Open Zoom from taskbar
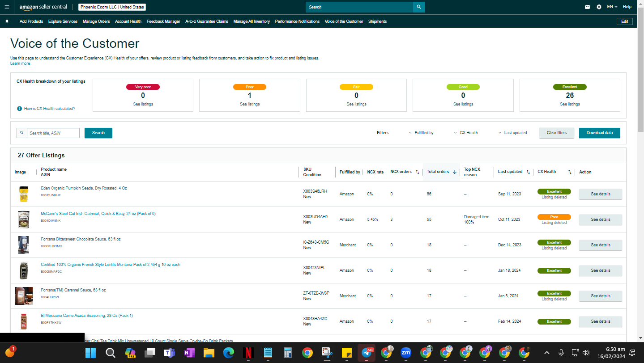 406,353
